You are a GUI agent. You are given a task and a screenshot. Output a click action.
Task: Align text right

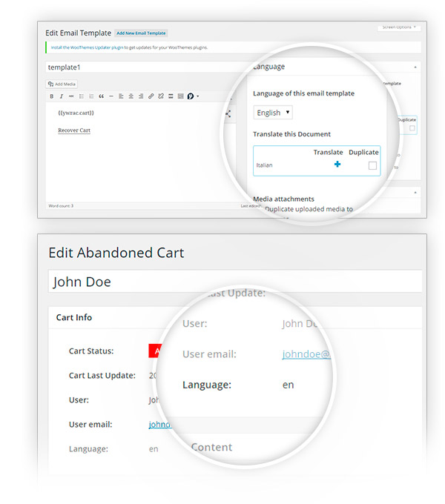(141, 96)
